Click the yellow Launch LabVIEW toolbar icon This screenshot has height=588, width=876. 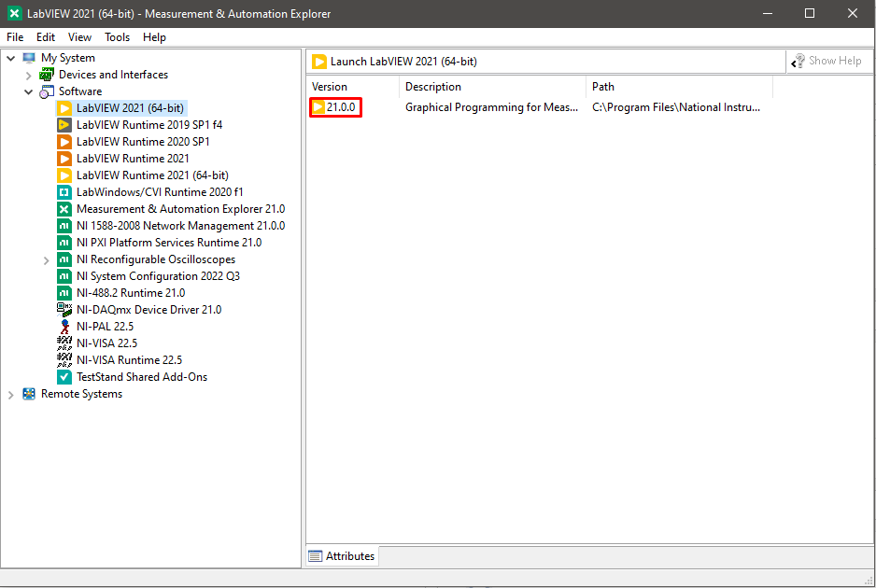(319, 62)
